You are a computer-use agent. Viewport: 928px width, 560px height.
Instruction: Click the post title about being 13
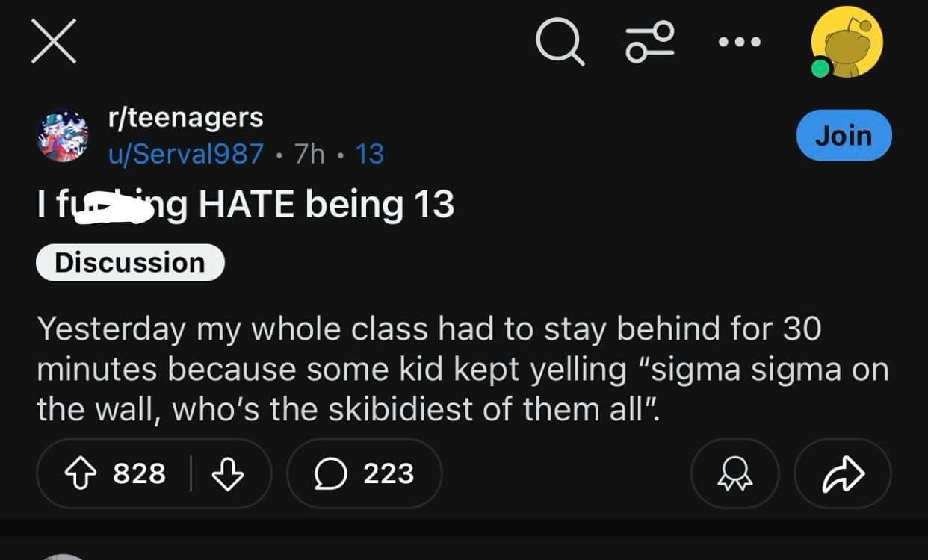[245, 204]
